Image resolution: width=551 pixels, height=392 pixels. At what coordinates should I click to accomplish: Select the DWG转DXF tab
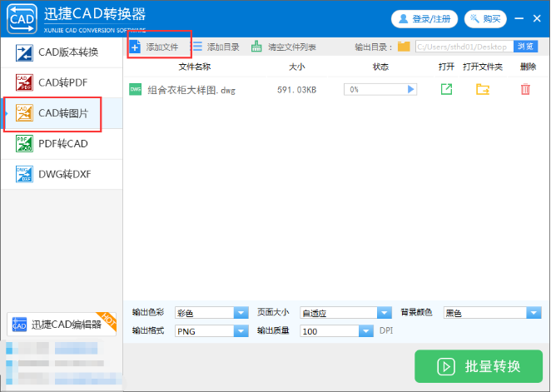click(x=62, y=174)
